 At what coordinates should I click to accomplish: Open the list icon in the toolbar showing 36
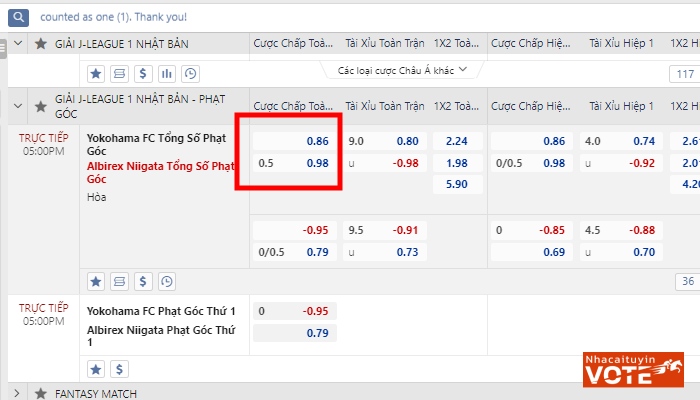[x=119, y=281]
